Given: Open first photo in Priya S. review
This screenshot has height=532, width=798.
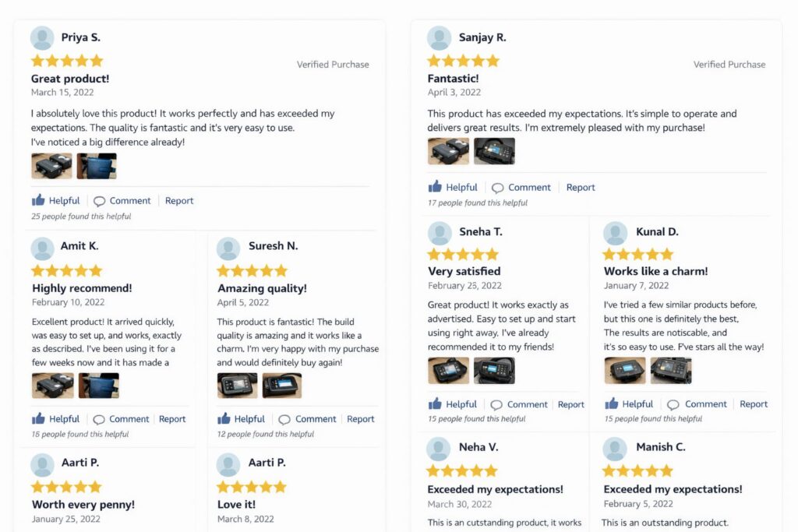Looking at the screenshot, I should pos(51,166).
